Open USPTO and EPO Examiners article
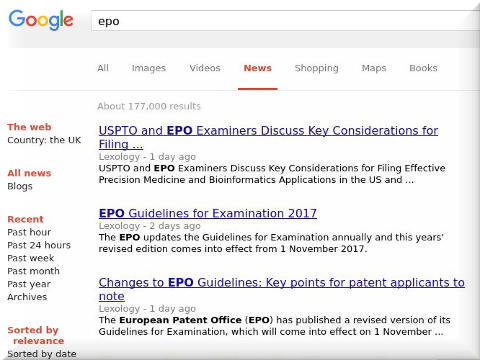 268,137
